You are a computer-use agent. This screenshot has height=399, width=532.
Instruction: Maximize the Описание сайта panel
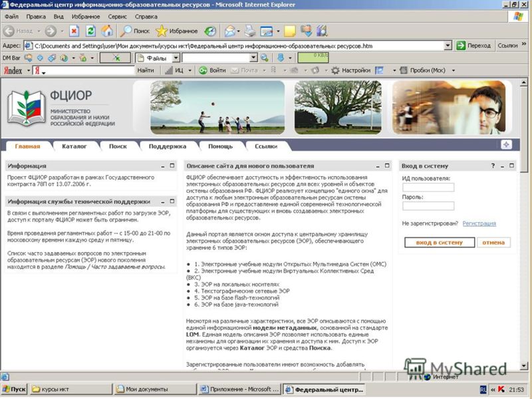pos(387,166)
